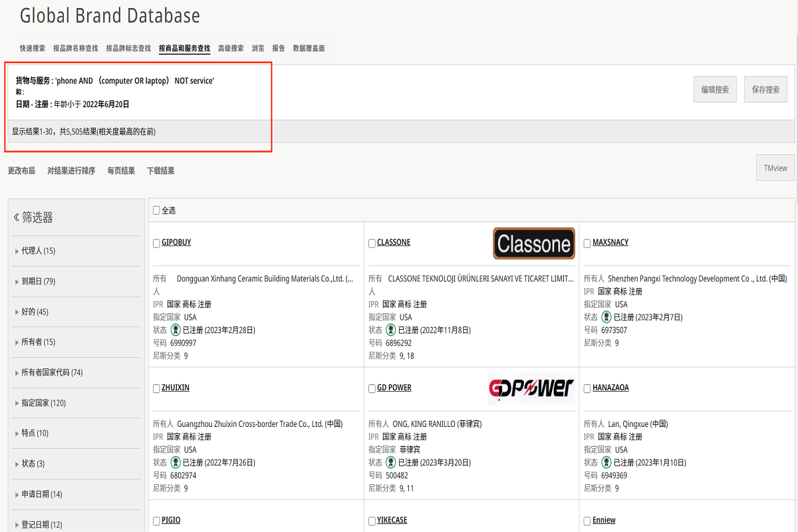Check the HANAZAOA result checkbox
This screenshot has width=798, height=532.
(587, 388)
